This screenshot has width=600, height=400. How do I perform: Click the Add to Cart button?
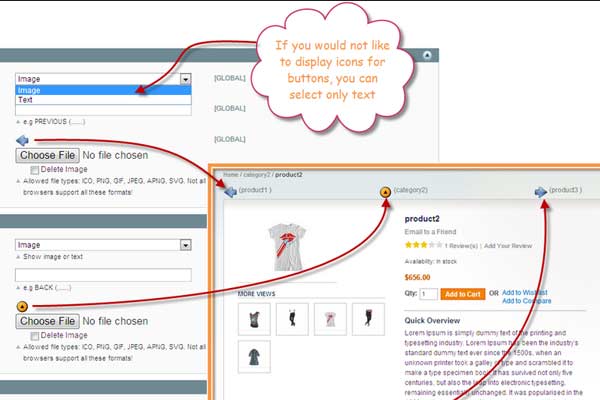click(463, 294)
